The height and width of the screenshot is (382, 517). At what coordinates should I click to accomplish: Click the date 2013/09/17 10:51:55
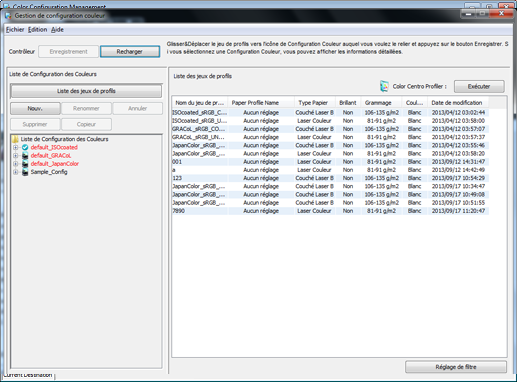point(458,203)
